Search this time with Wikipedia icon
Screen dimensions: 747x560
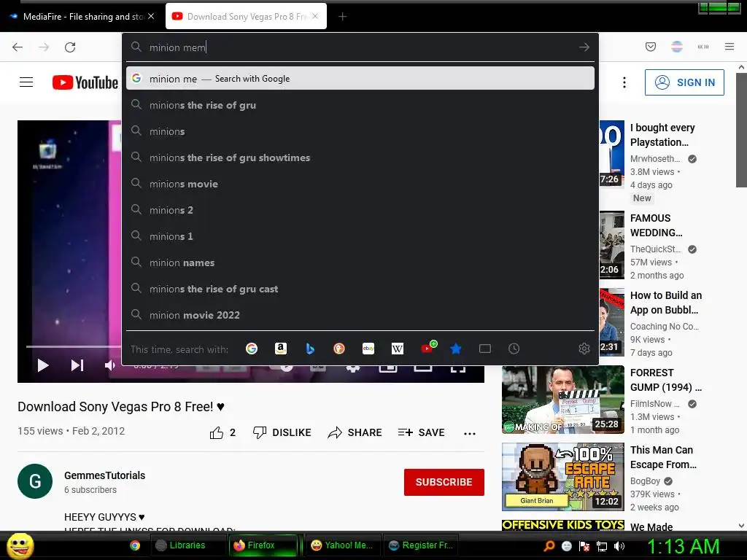click(x=398, y=349)
